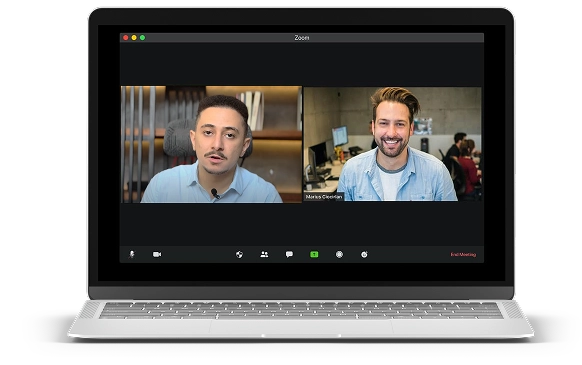Start sharing screen with green button
The width and height of the screenshot is (582, 365).
click(314, 254)
